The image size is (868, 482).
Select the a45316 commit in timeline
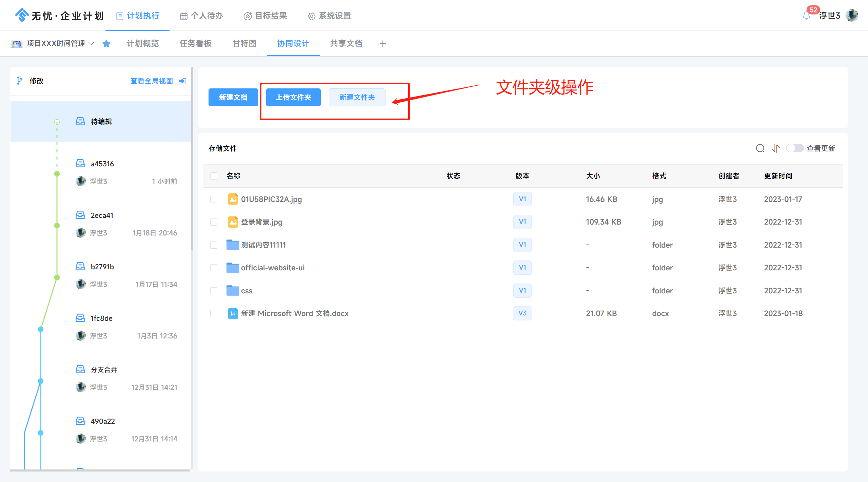(102, 164)
